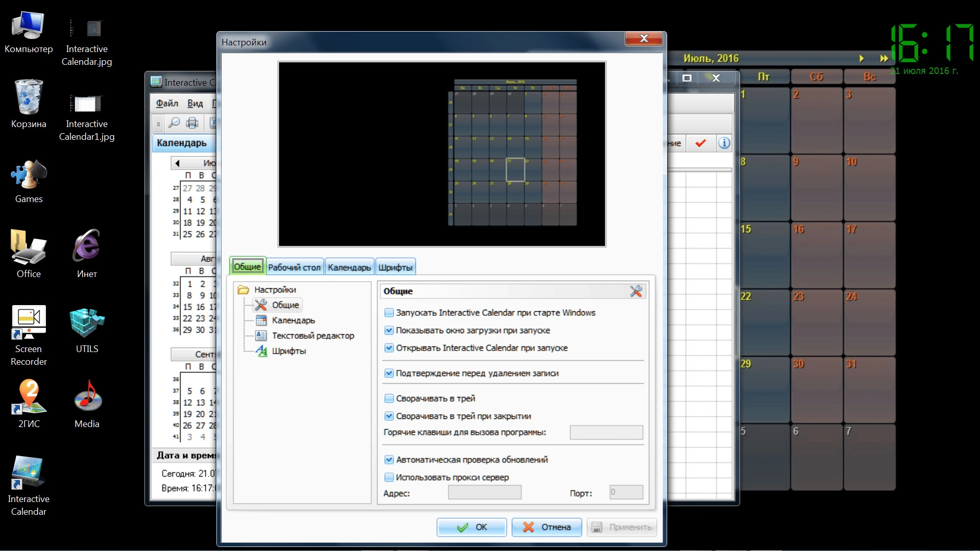Click the tools icon in Общие header
Screen dimensions: 980x551
tap(636, 291)
